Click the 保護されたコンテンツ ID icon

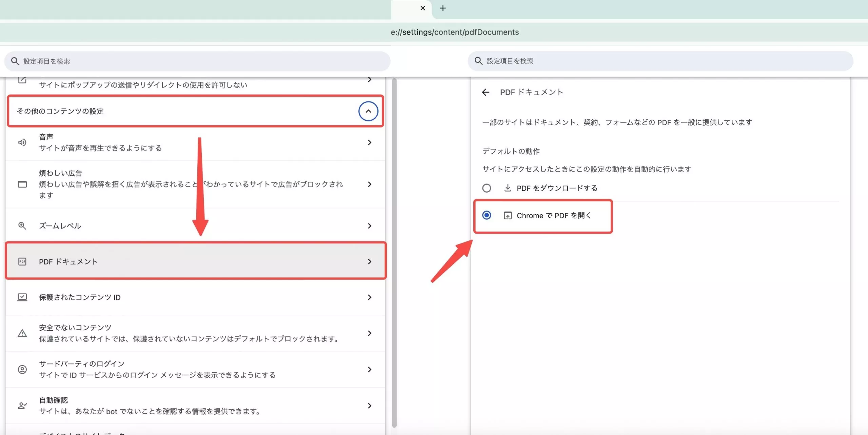[22, 297]
